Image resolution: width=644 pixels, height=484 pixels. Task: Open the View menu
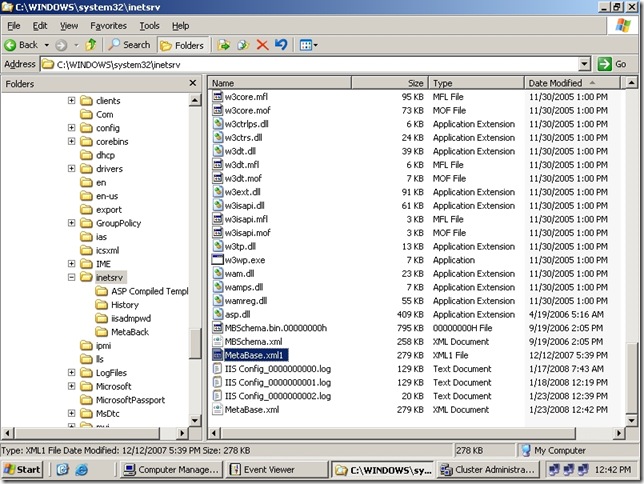(x=69, y=26)
